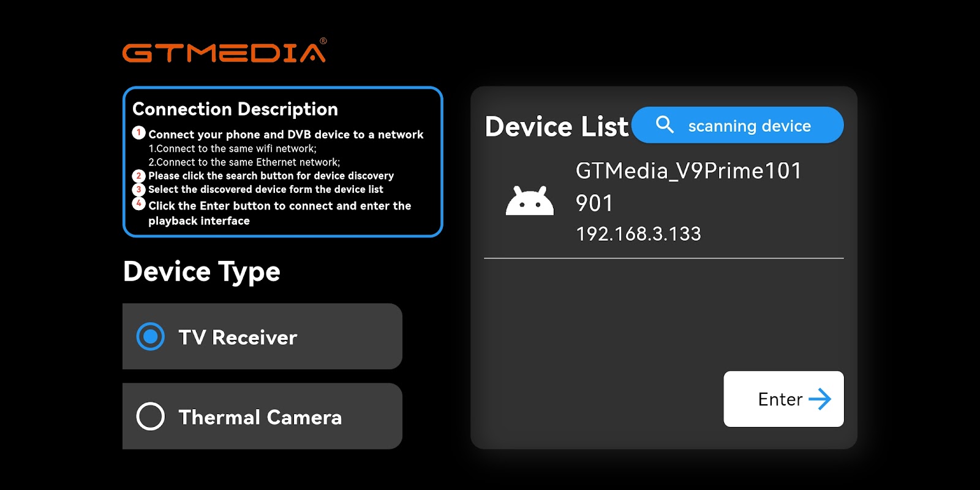Click the Android robot device icon
The width and height of the screenshot is (980, 490).
coord(530,200)
